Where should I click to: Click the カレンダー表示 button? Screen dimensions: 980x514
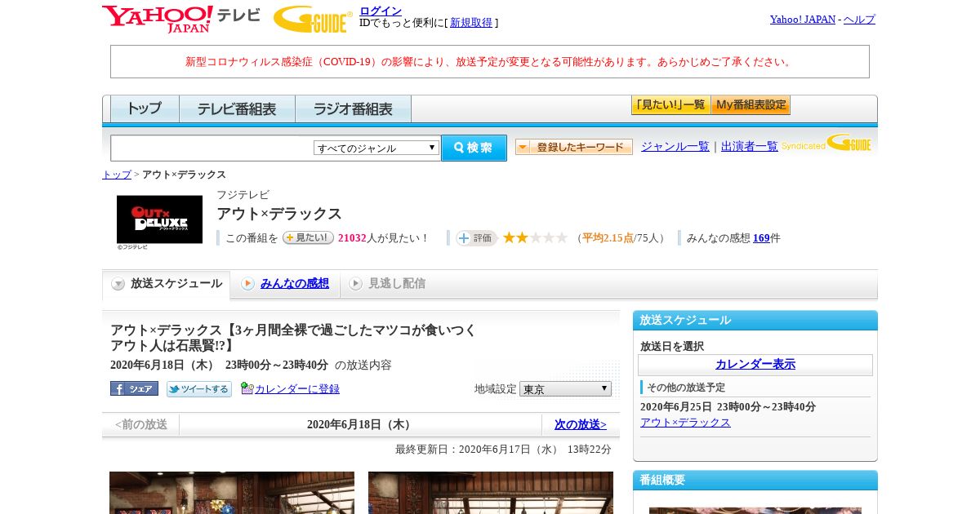coord(755,365)
